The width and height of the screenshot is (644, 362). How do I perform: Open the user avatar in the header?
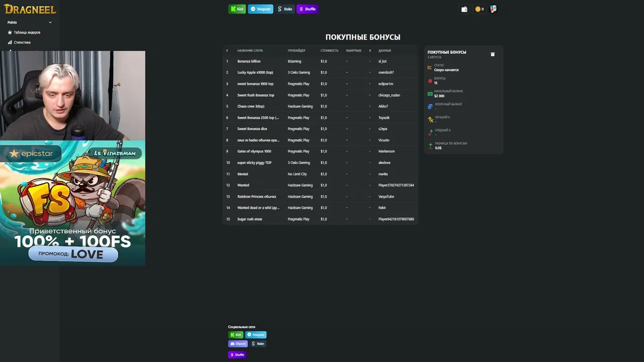click(493, 9)
